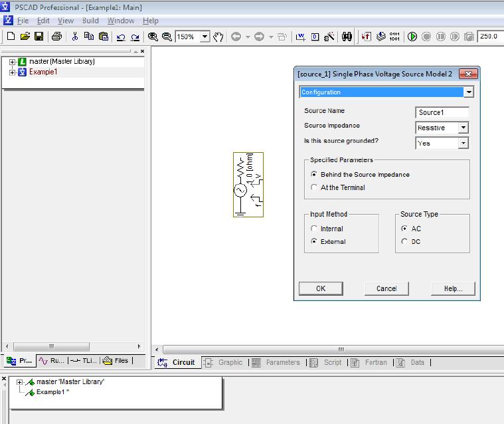Click the Cut (scissors) toolbar icon
Viewport: 504px width, 424px height.
point(75,37)
